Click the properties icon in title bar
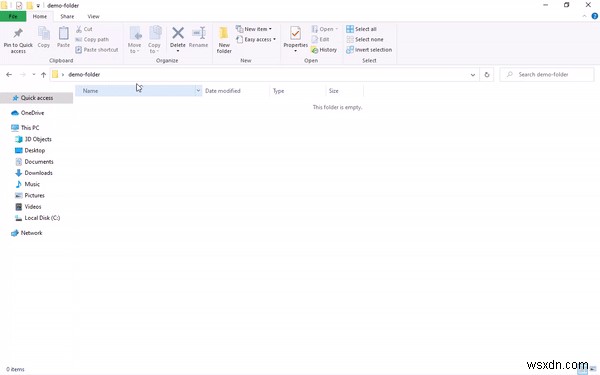Viewport: 600px width, 375px height. 19,5
